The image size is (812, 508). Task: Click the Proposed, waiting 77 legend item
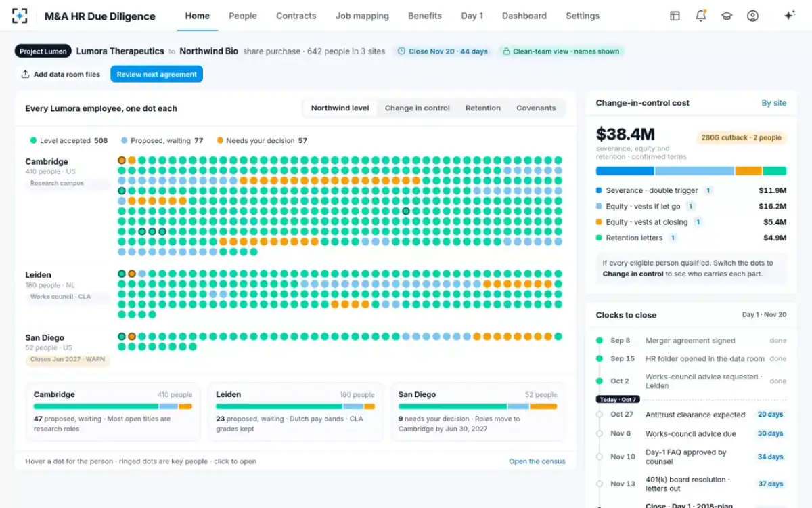[x=162, y=141]
